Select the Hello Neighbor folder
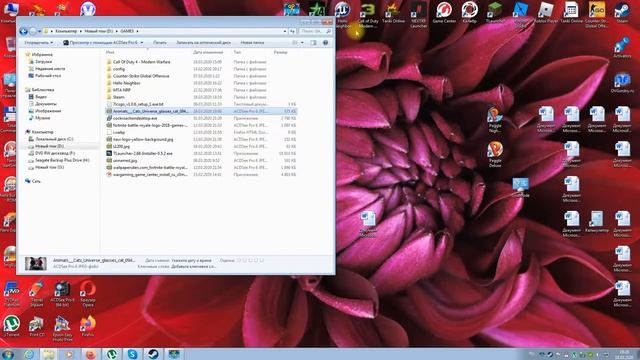The image size is (640, 360). (127, 83)
